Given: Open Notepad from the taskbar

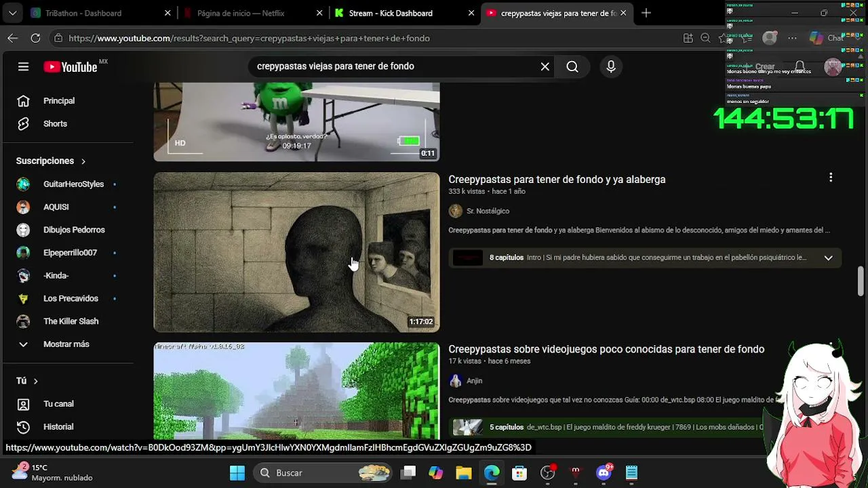Looking at the screenshot, I should click(631, 473).
